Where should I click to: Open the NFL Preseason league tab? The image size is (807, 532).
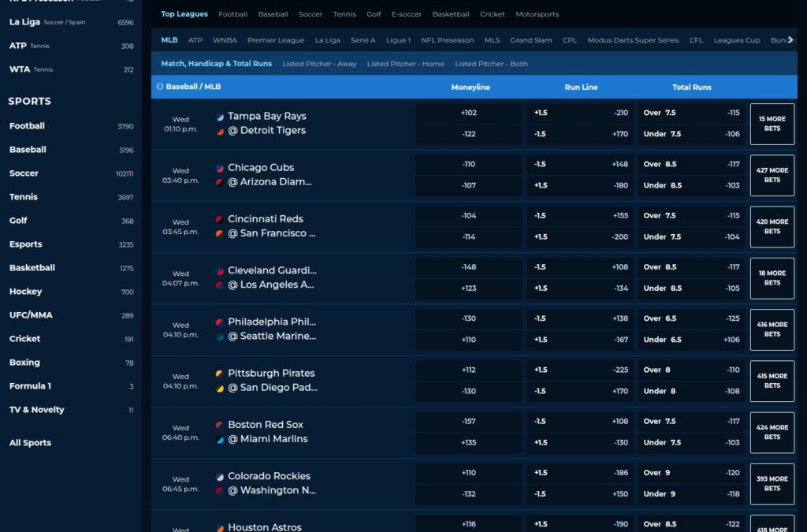448,40
